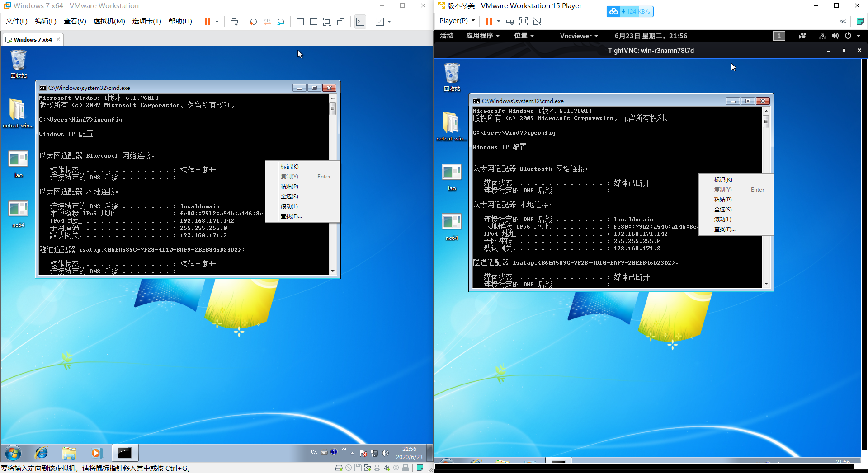The height and width of the screenshot is (473, 868).
Task: Expand the stretch display options arrow
Action: [x=389, y=22]
